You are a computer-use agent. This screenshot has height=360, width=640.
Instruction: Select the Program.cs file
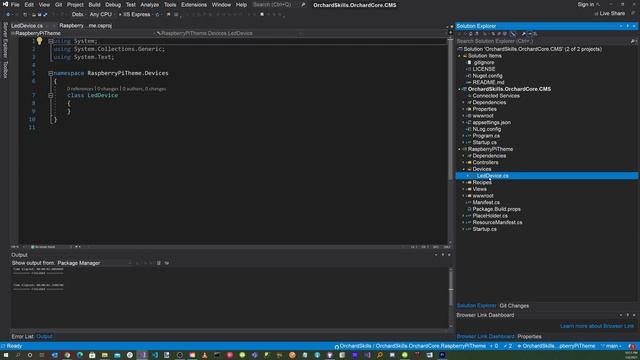click(486, 136)
